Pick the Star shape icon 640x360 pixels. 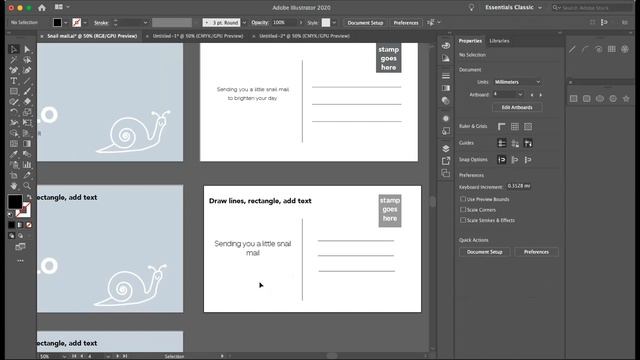(x=626, y=98)
